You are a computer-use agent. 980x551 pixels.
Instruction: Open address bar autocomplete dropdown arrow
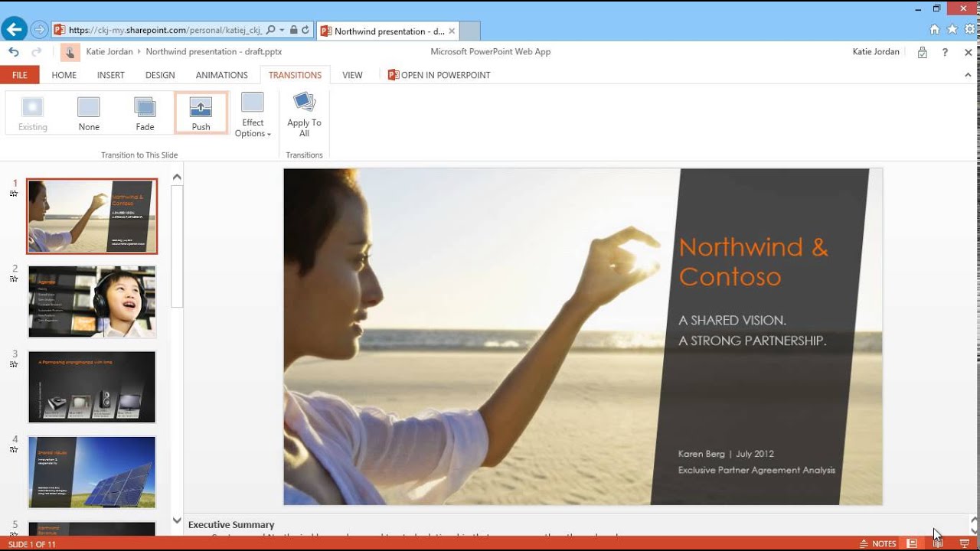[282, 31]
